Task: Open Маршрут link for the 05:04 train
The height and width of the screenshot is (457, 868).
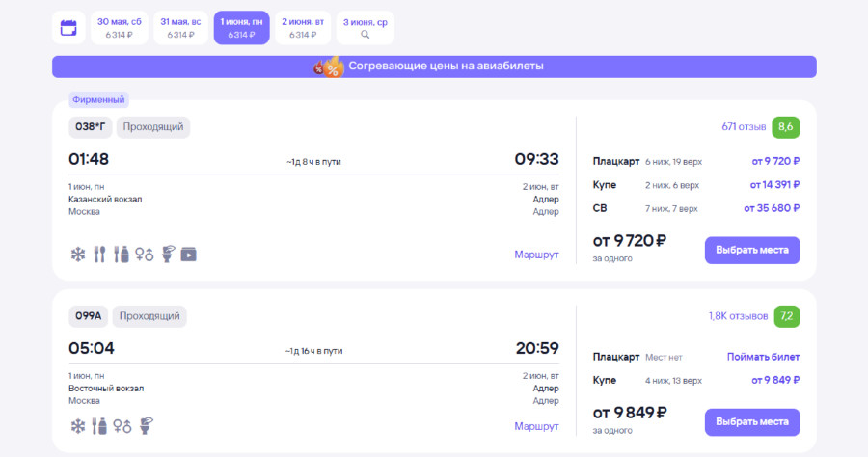Action: click(x=536, y=425)
